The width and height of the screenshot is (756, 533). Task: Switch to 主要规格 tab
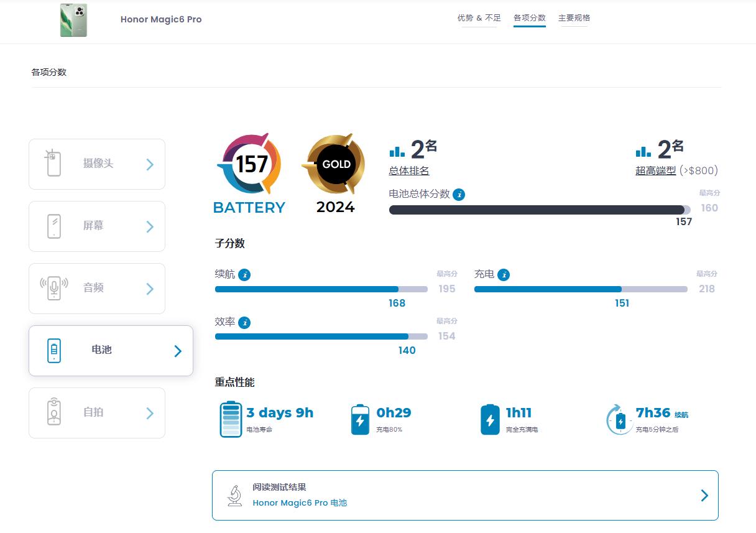pyautogui.click(x=574, y=18)
